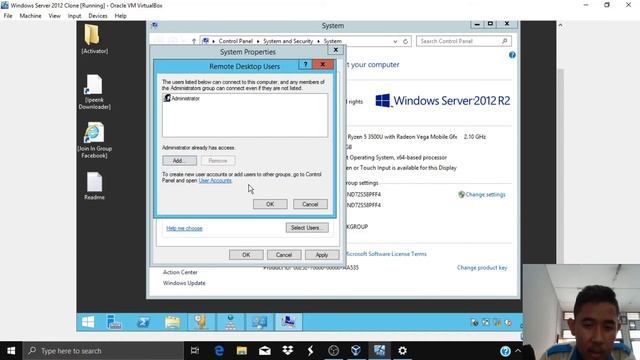The height and width of the screenshot is (360, 640).
Task: Select the active System window taskbar icon
Action: pyautogui.click(x=288, y=322)
